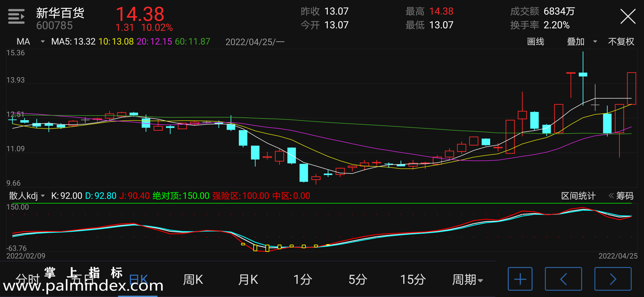The height and width of the screenshot is (297, 644).
Task: Switch to the 五日 tab
Action: [83, 280]
